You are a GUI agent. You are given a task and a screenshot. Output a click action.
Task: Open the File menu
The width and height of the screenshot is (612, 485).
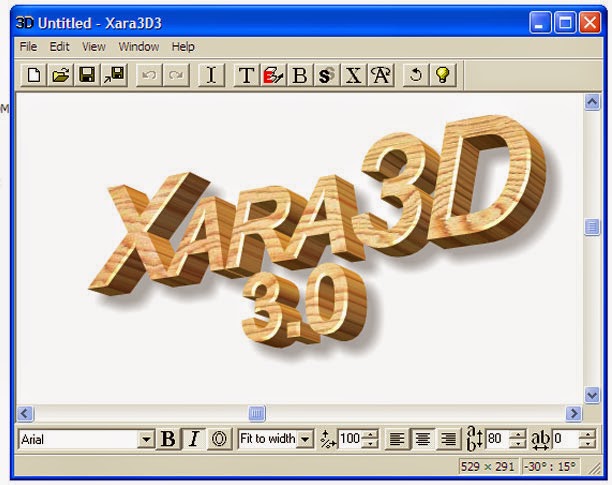click(x=28, y=46)
